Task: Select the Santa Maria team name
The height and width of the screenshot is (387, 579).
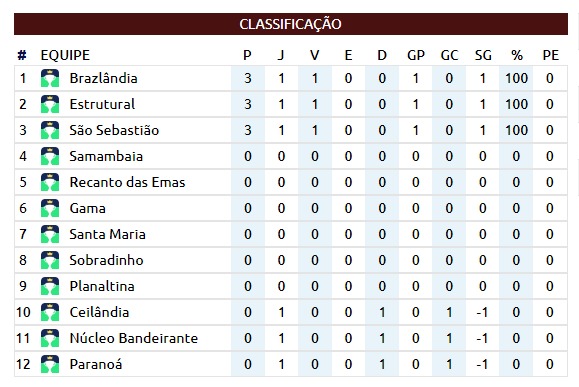Action: [x=107, y=234]
